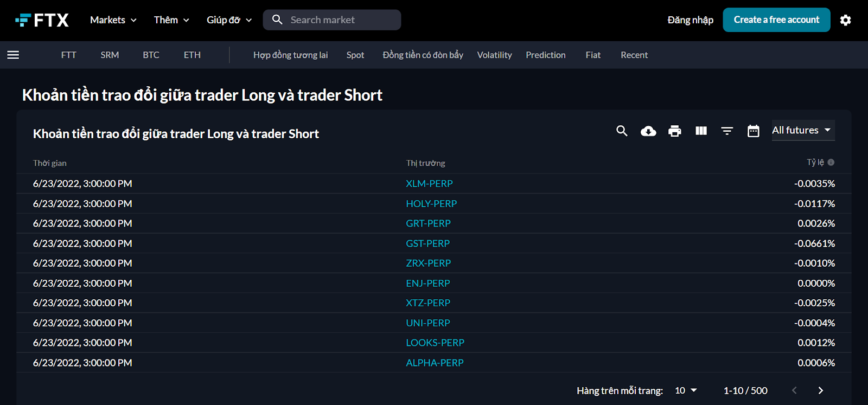Open the XTZ-PERP market link

click(428, 303)
